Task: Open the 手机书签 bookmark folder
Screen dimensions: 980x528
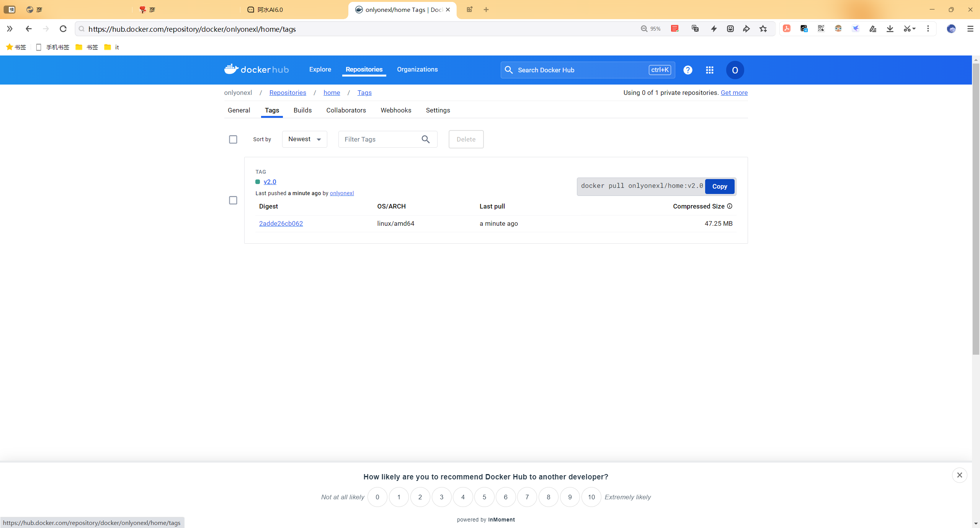Action: (52, 47)
